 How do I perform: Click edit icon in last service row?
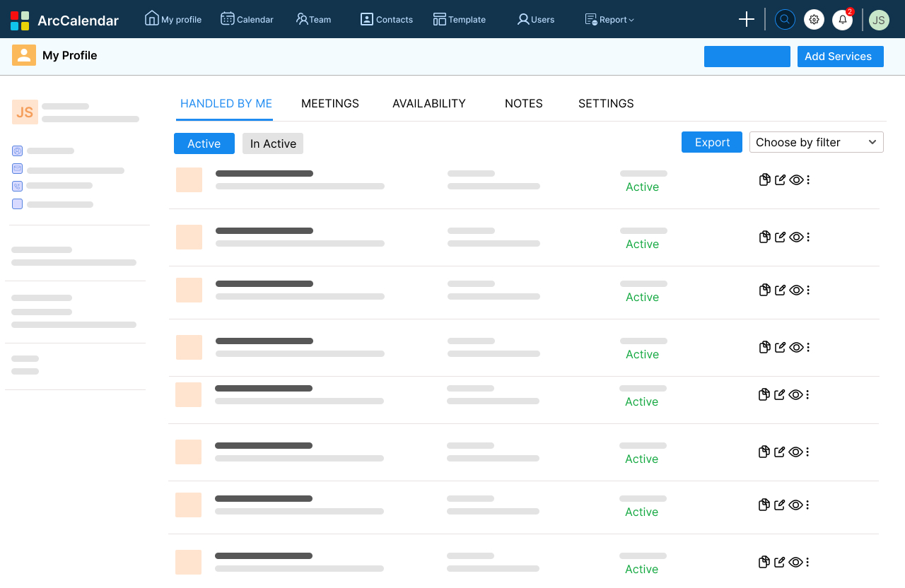[780, 562]
